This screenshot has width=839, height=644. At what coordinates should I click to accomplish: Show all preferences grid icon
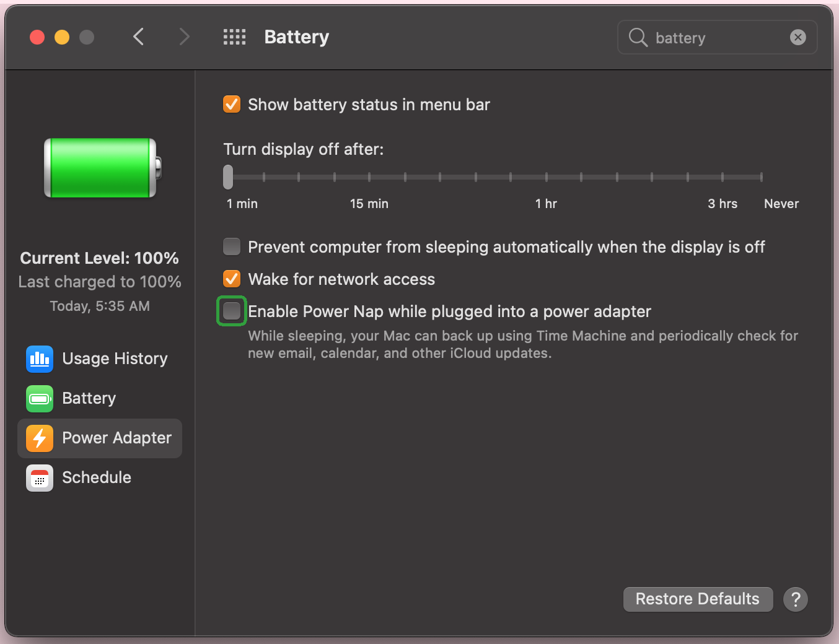click(234, 37)
